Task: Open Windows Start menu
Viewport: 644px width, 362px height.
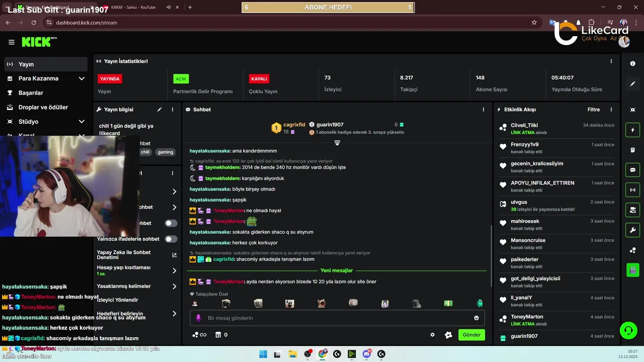Action: (263, 354)
